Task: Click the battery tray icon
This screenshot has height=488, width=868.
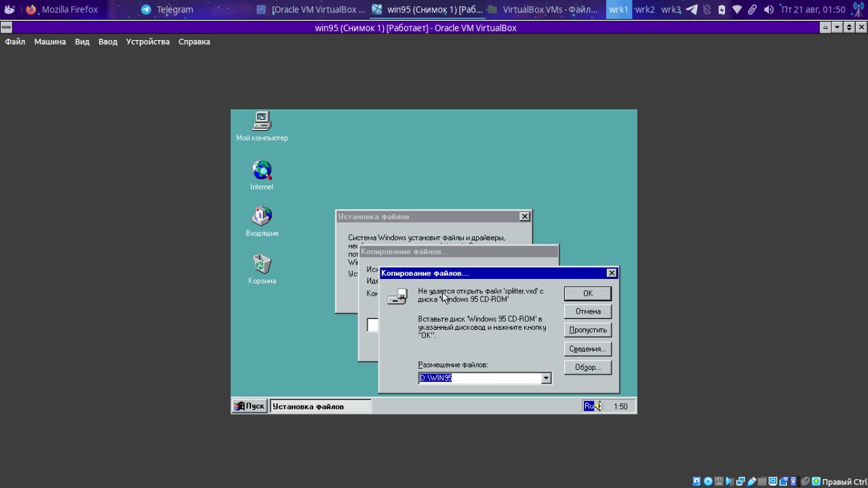Action: pos(722,10)
